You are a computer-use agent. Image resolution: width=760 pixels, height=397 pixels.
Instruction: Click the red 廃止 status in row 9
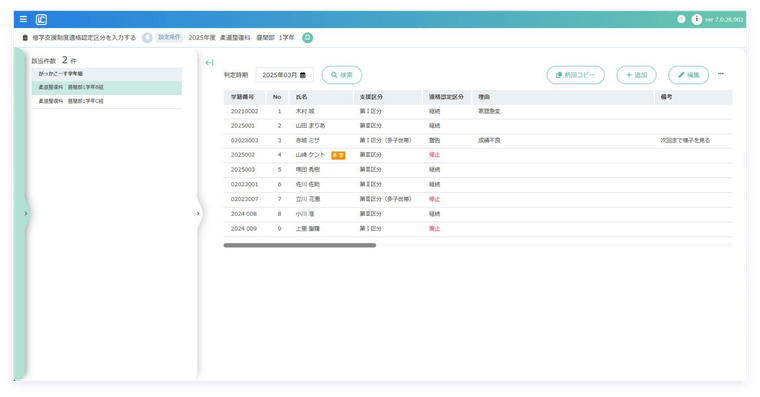point(434,228)
